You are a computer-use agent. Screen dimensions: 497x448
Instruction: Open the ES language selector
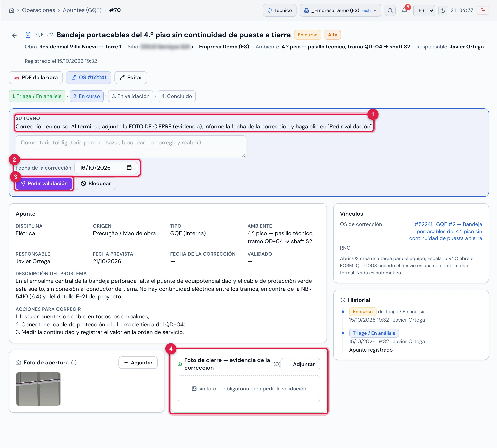[x=424, y=10]
